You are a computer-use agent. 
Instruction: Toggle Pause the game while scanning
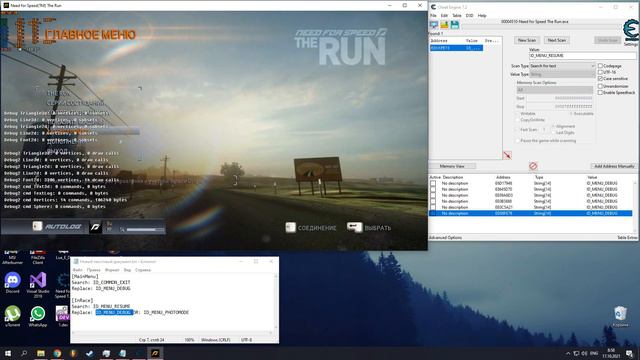pyautogui.click(x=518, y=140)
